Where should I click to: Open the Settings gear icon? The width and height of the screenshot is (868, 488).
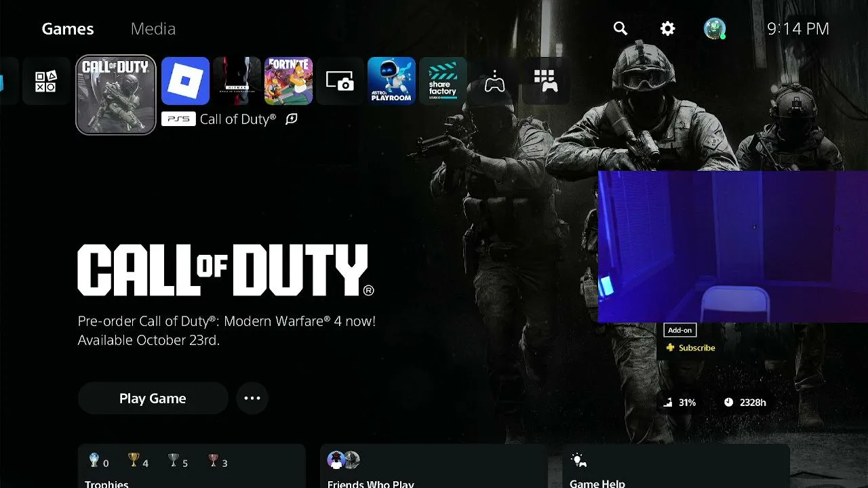coord(668,28)
